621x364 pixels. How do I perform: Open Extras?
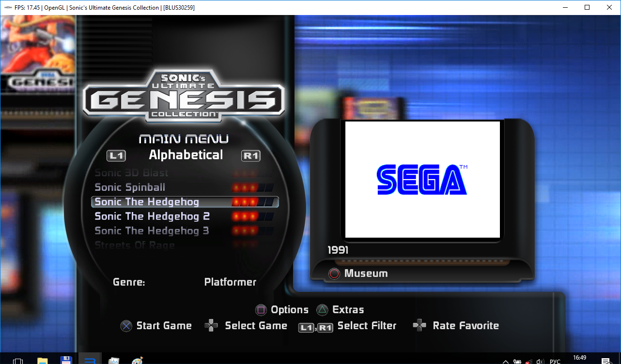tap(348, 310)
